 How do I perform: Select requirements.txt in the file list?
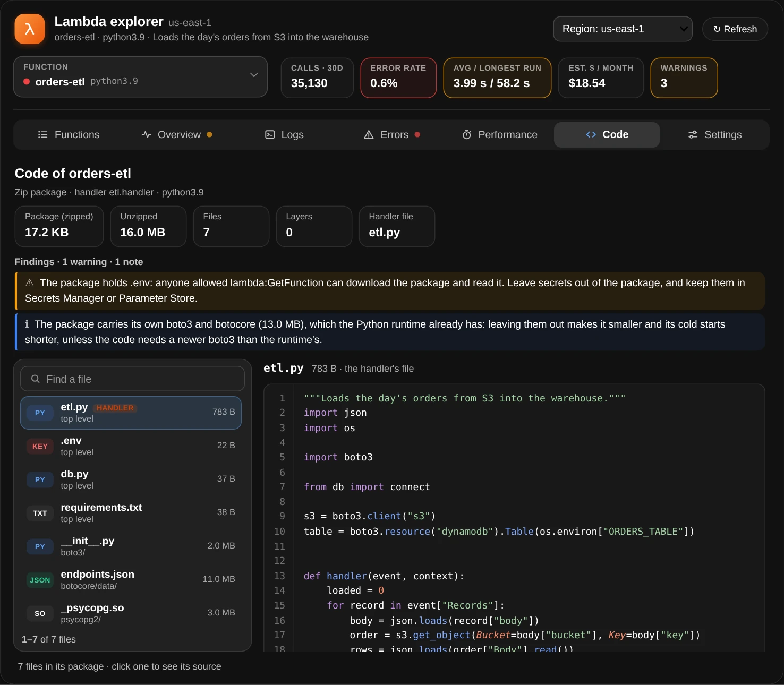131,513
